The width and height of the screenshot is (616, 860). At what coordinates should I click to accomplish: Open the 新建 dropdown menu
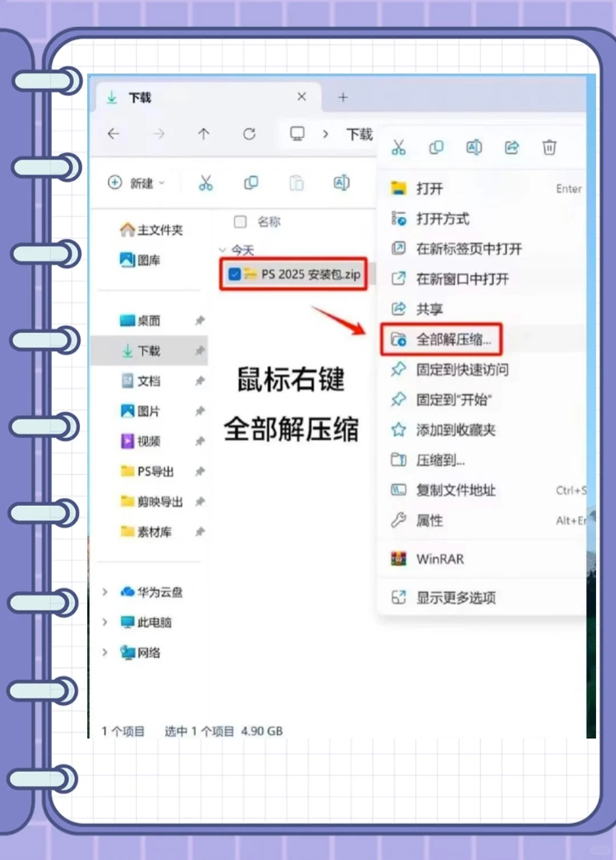click(137, 183)
